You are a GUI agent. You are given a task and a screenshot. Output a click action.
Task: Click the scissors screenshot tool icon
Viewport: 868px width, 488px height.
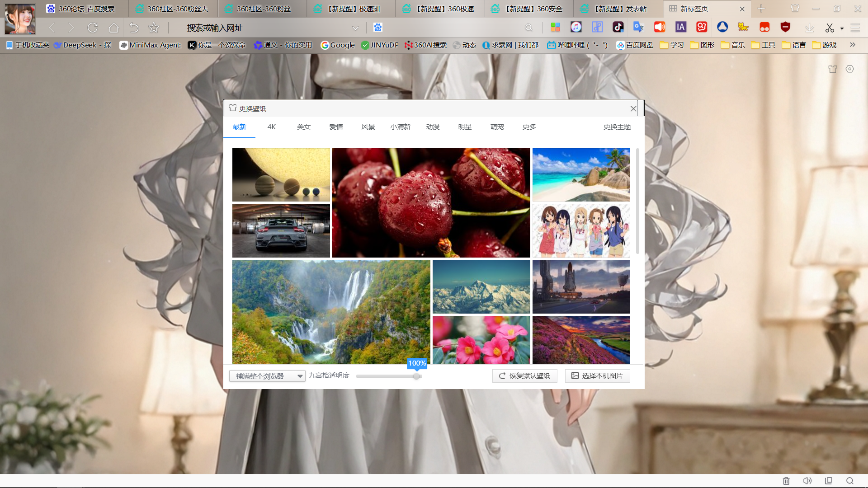(x=830, y=28)
